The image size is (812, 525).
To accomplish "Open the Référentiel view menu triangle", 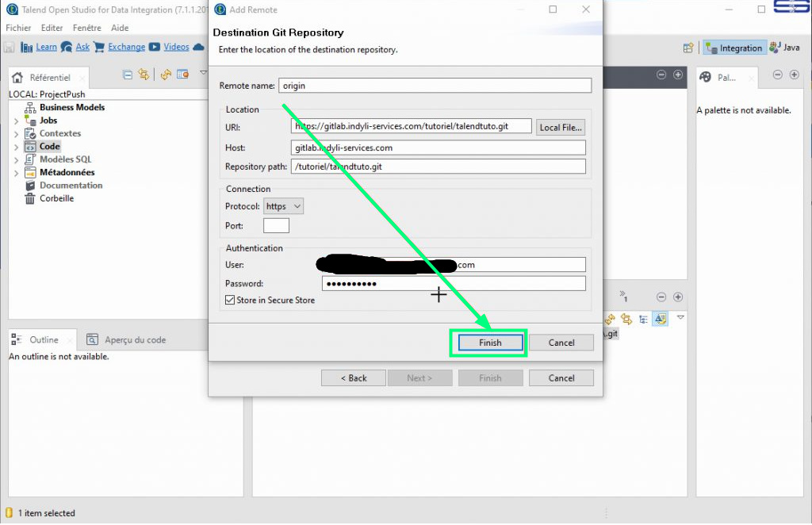I will pyautogui.click(x=203, y=72).
